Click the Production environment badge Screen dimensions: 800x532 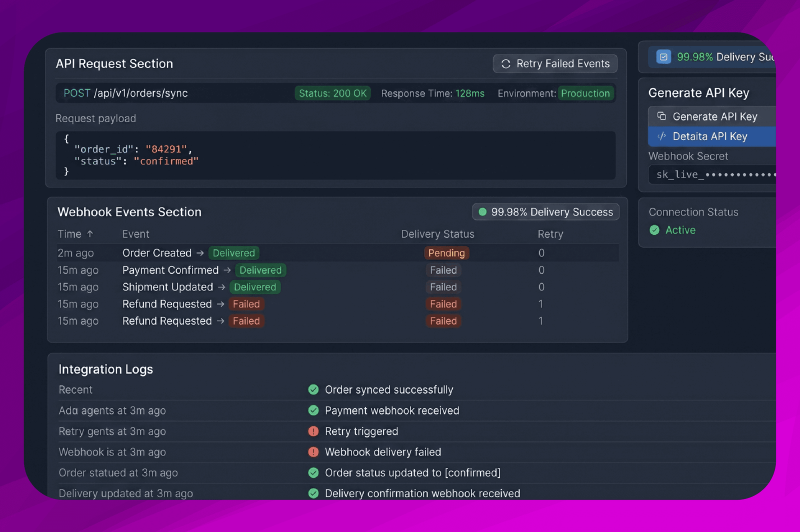pyautogui.click(x=585, y=93)
